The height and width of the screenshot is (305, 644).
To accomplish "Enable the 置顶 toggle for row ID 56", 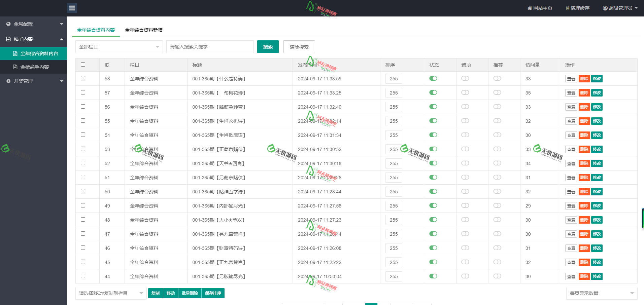I will click(x=465, y=107).
